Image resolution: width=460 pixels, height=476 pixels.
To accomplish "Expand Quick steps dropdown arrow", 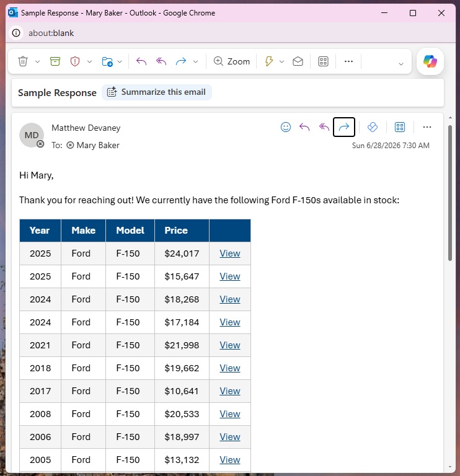I will click(x=282, y=61).
